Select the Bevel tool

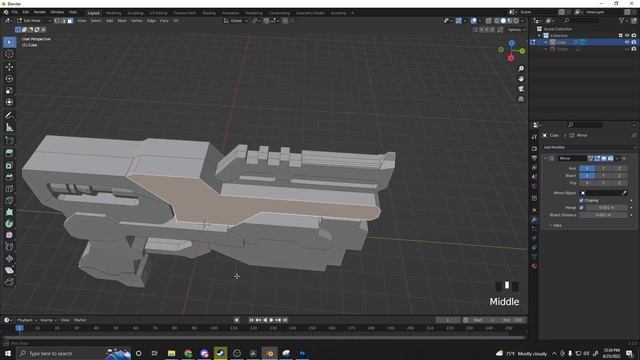click(x=9, y=177)
